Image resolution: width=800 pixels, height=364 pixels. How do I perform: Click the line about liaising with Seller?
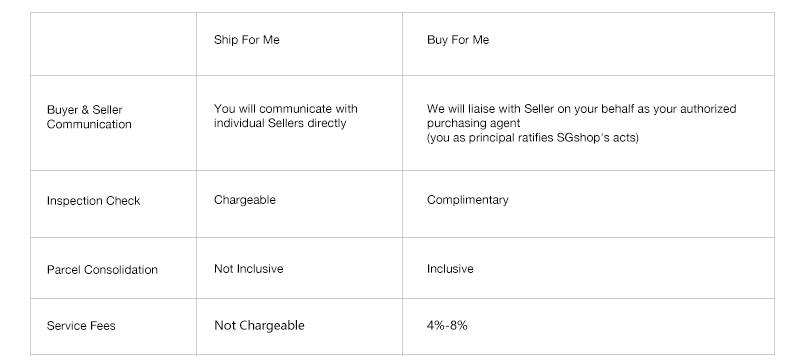click(x=582, y=109)
